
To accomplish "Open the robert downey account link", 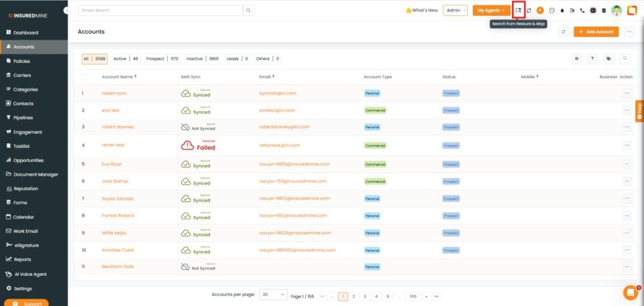I will pyautogui.click(x=118, y=127).
